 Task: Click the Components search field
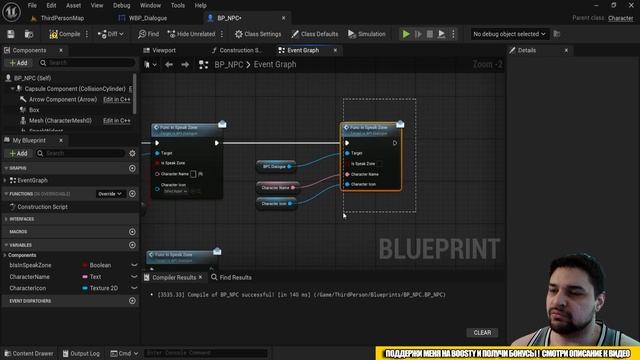(87, 63)
